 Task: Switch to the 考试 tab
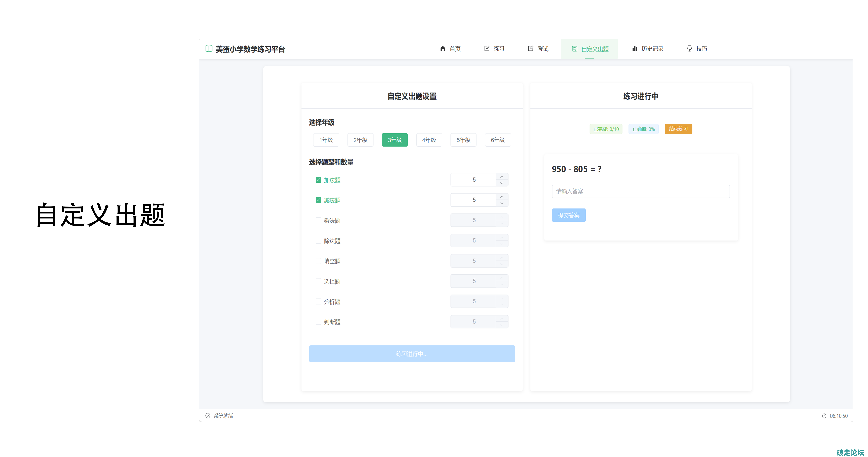point(538,49)
